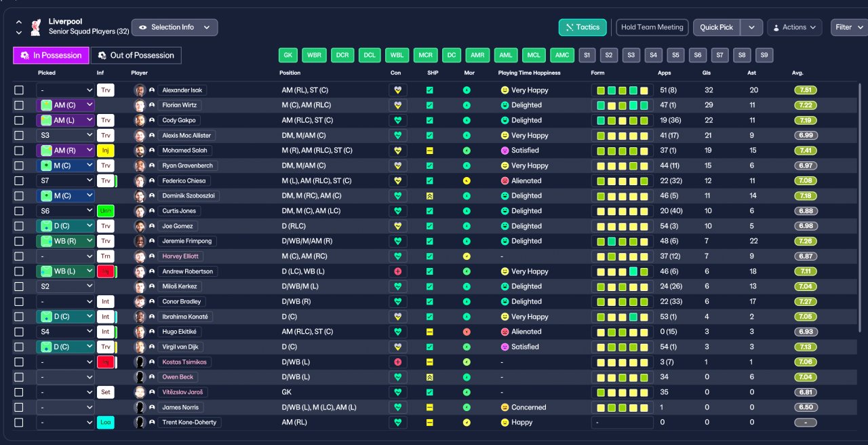Click Mohamed Salah's morale indicator icon

tap(467, 151)
